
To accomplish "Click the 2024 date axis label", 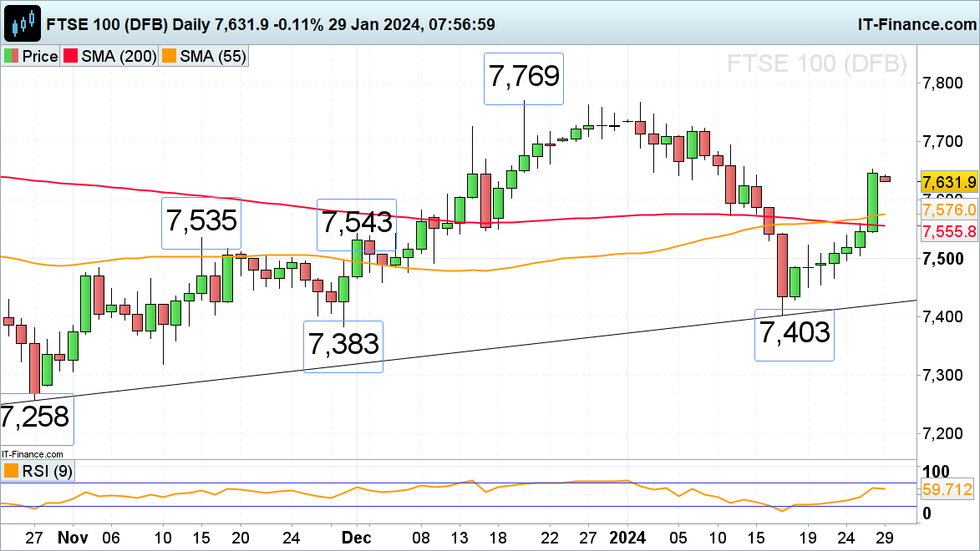I will pyautogui.click(x=627, y=538).
